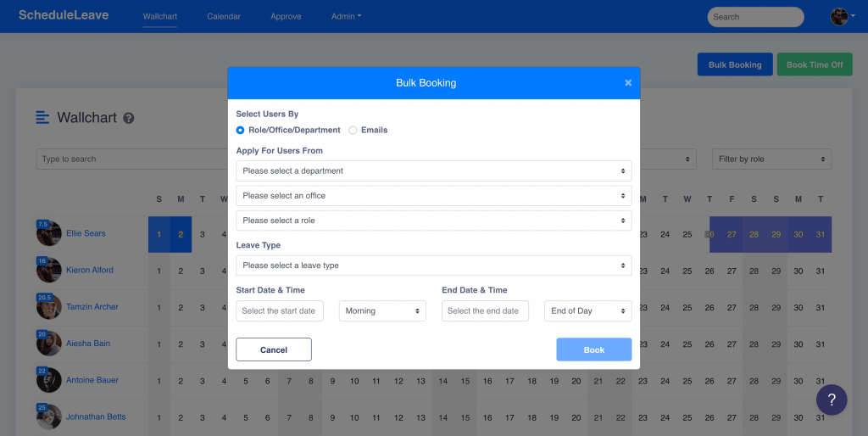Select the Emails radio option
Screen dimensions: 868x436
point(353,130)
